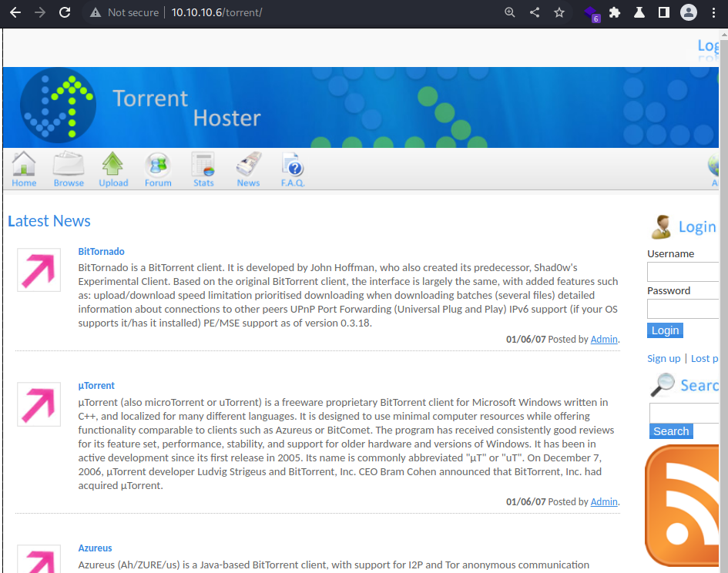Bookmark this page with the star icon
Screen dimensions: 728x573
(559, 12)
